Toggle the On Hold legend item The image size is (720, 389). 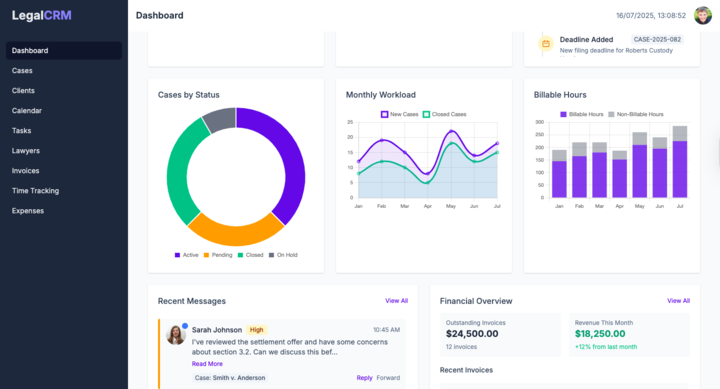283,255
